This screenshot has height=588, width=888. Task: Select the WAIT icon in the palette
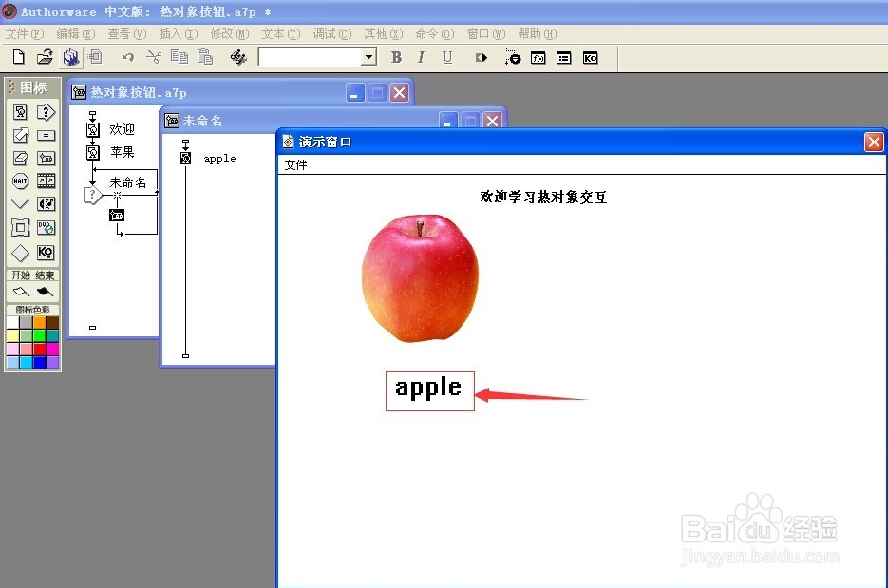click(20, 180)
